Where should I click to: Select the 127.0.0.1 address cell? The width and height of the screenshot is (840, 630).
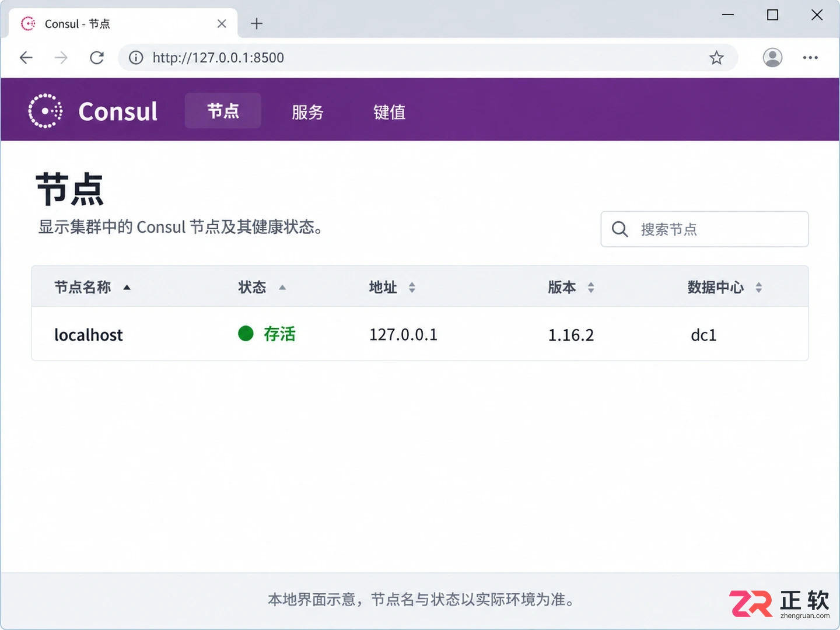[403, 335]
